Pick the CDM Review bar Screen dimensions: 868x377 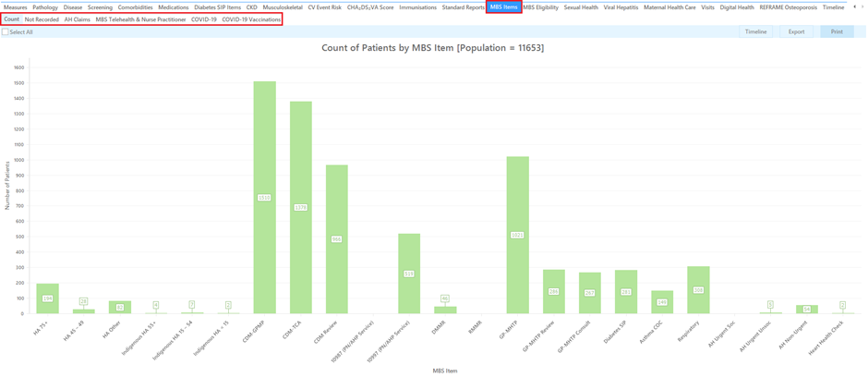click(336, 239)
